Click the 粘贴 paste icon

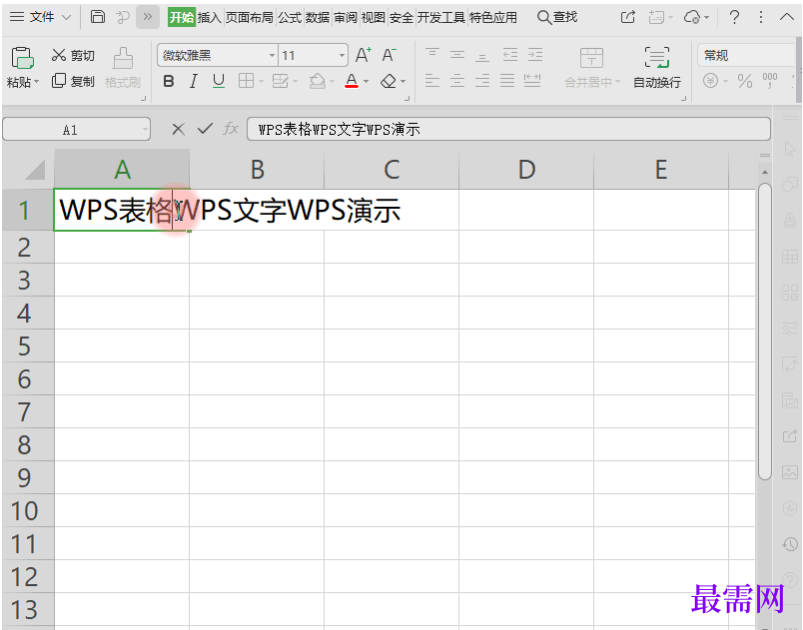(23, 57)
